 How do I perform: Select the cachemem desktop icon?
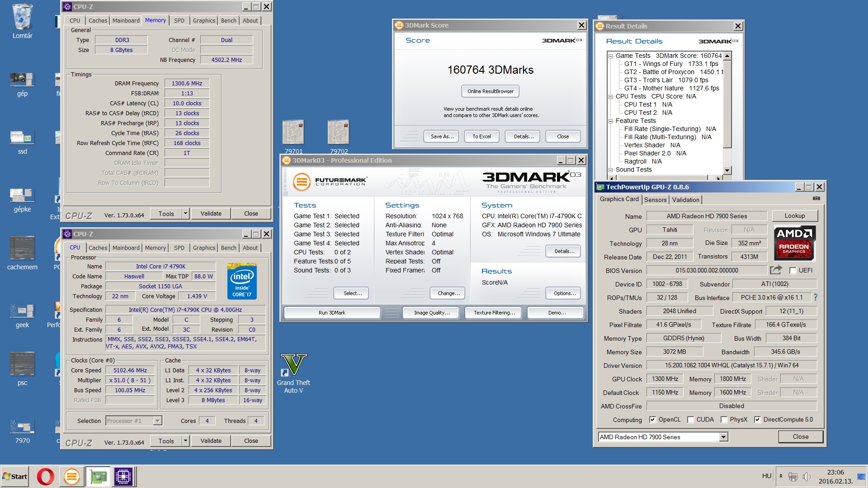click(x=22, y=253)
